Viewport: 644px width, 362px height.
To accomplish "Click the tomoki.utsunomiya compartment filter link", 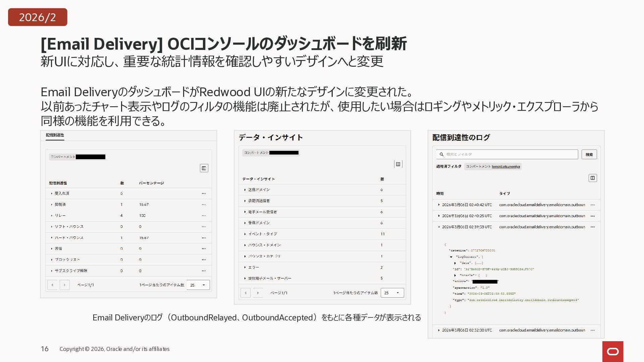I will coord(506,167).
